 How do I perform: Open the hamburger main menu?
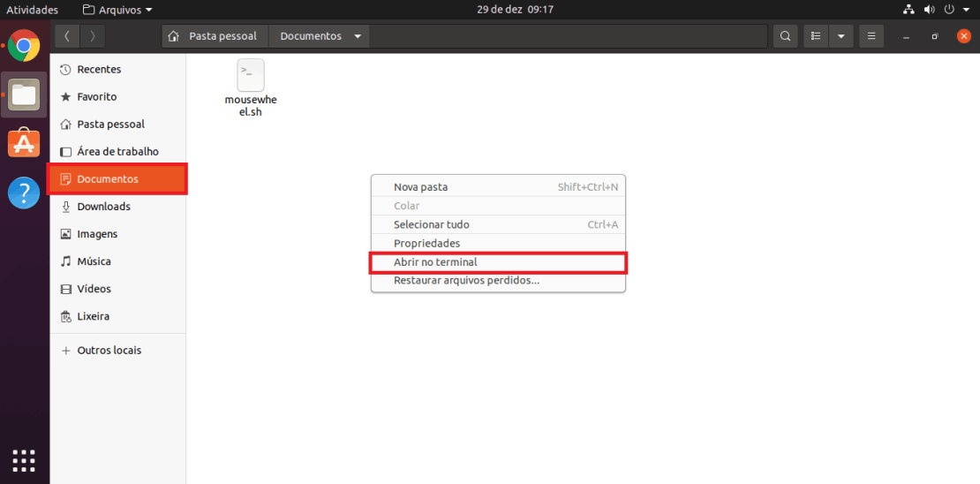click(871, 36)
